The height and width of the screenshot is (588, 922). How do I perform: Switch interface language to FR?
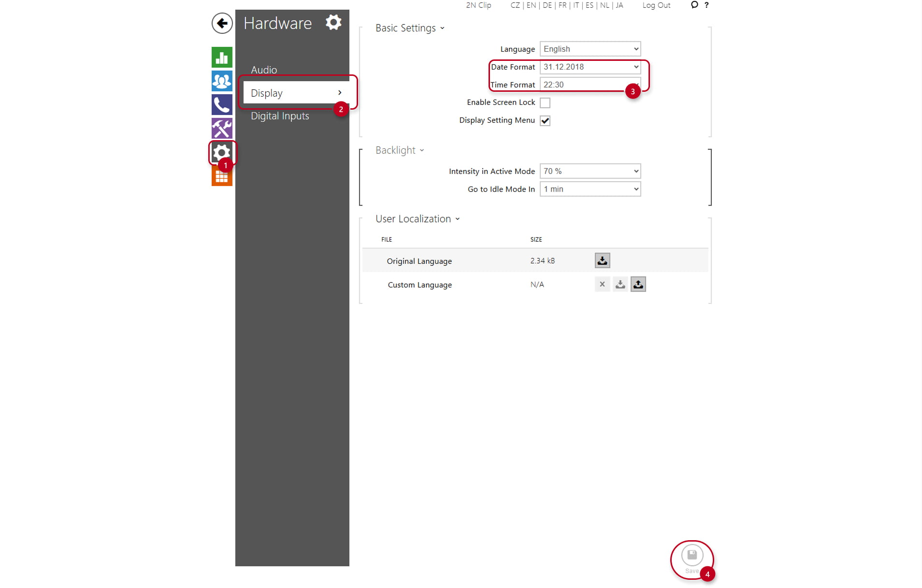(562, 5)
